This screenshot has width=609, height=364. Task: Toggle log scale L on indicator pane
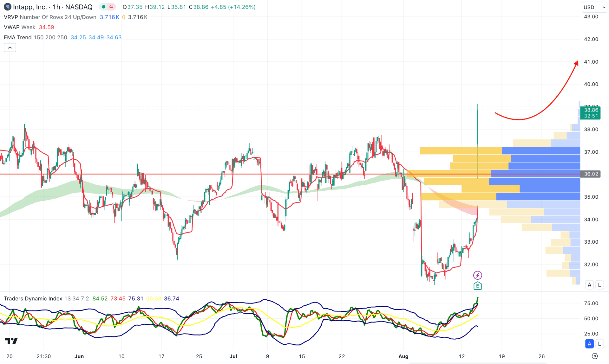599,343
